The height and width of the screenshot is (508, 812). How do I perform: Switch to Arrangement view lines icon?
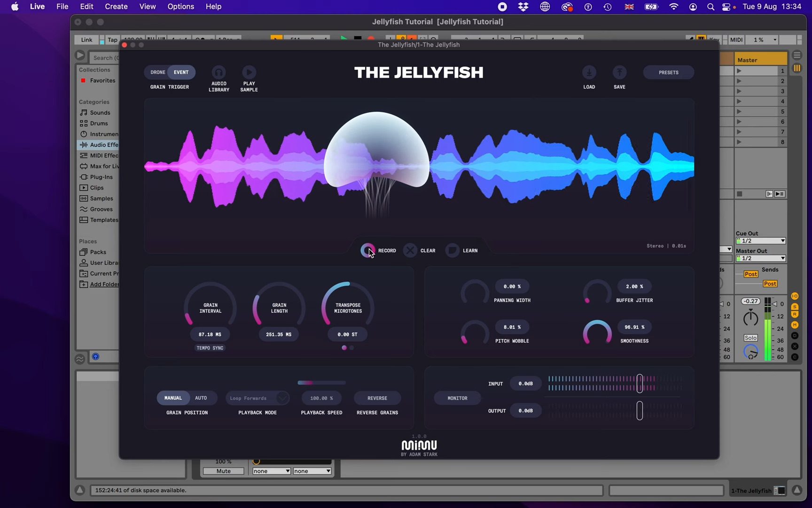tap(797, 56)
